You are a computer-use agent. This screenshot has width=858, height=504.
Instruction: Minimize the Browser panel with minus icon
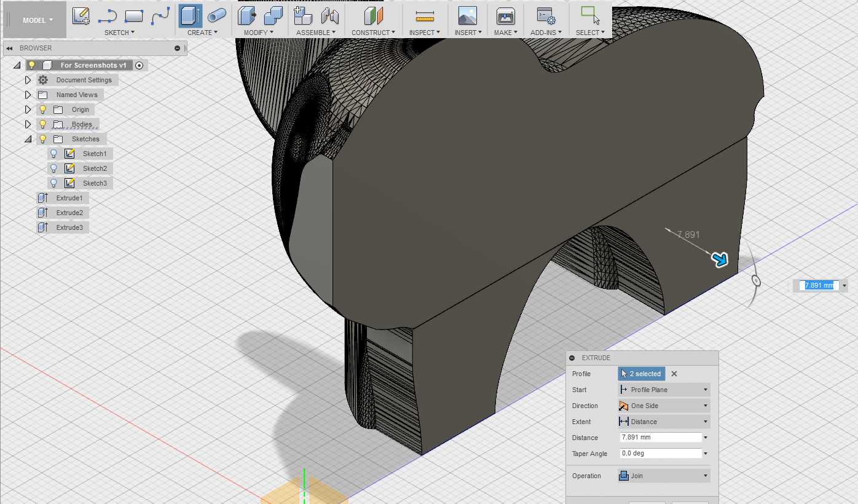coord(178,48)
